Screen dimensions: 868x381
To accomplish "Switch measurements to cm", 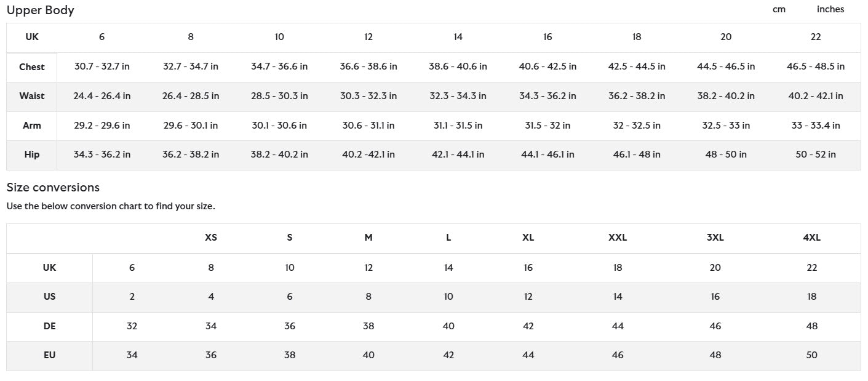I will [x=779, y=9].
